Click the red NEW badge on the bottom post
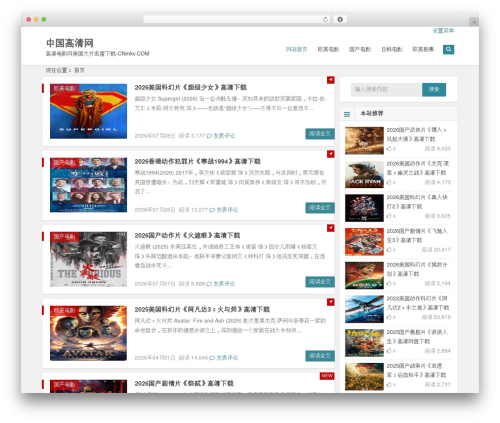The height and width of the screenshot is (423, 500). [327, 376]
